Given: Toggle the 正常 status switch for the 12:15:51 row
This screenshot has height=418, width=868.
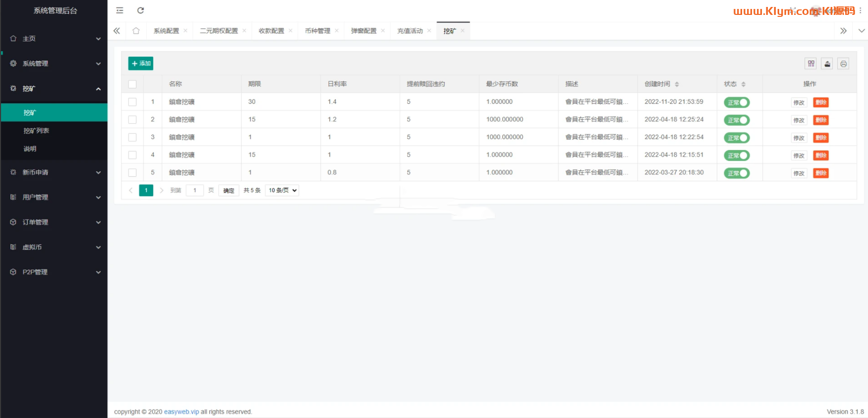Looking at the screenshot, I should coord(737,155).
